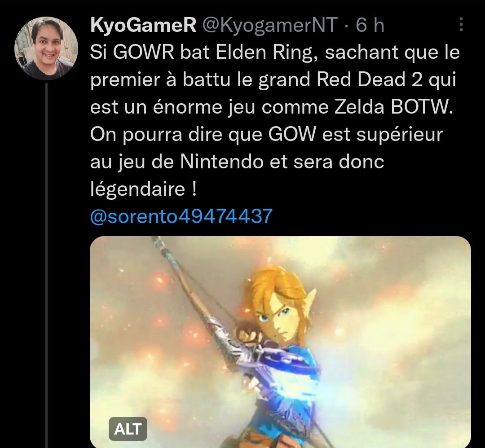Open the attached Link artwork image
Image resolution: width=485 pixels, height=448 pixels.
point(280,342)
